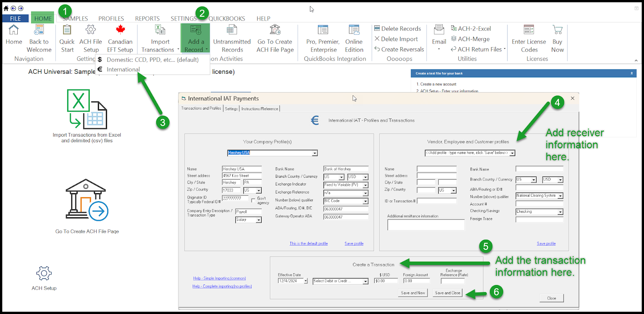Select International from the Add Record menu
The image size is (644, 314).
pos(123,69)
